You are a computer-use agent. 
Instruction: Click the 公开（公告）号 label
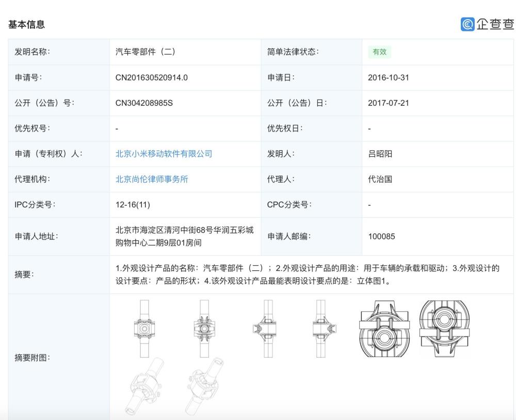coord(44,103)
